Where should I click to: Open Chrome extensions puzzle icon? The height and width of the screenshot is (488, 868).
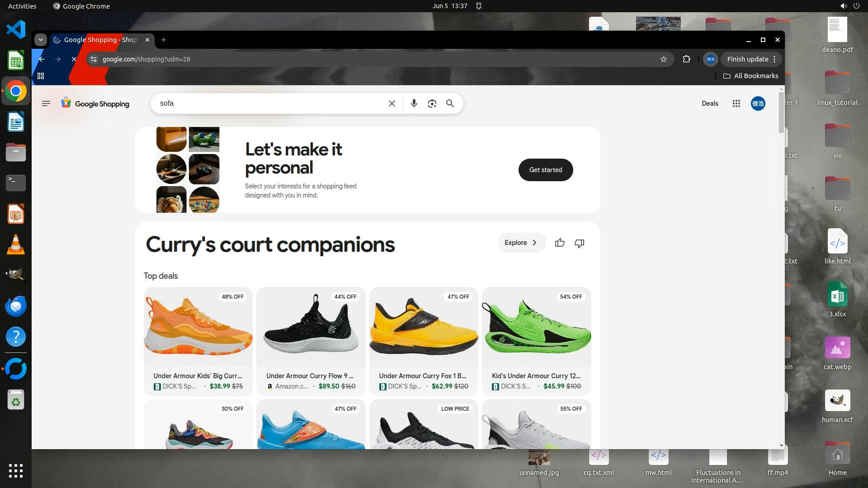(x=686, y=59)
